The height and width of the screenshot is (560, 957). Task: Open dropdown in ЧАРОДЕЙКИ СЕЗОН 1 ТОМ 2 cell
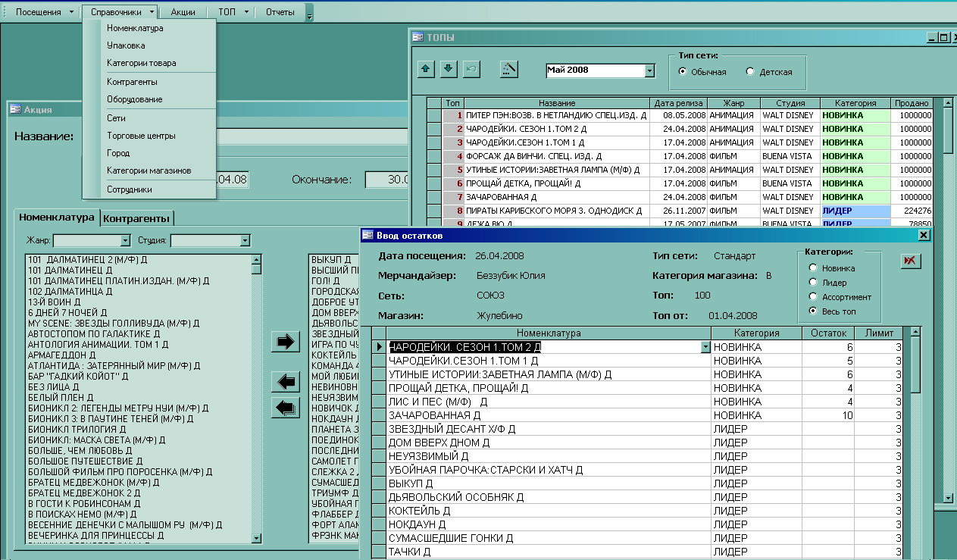(x=706, y=347)
